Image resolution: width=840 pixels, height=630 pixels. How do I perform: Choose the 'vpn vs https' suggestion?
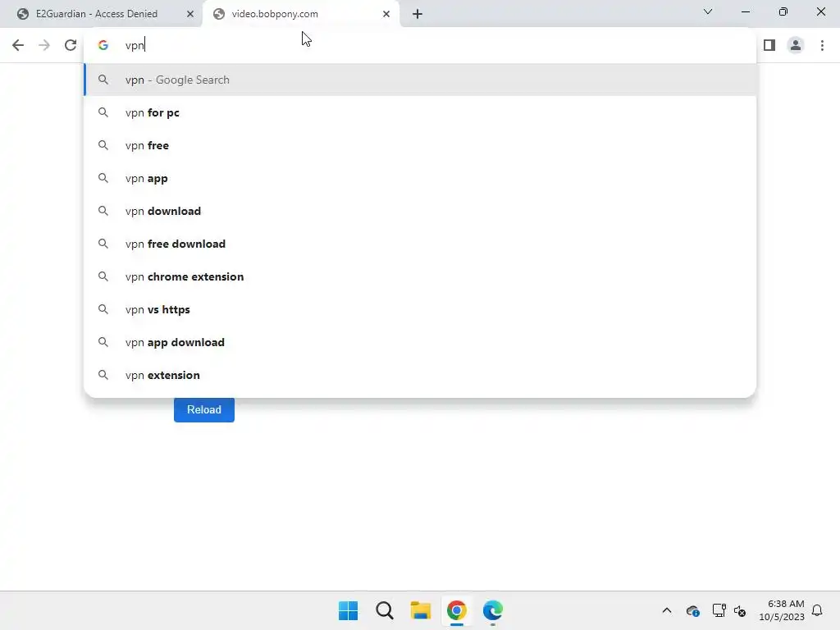420,309
